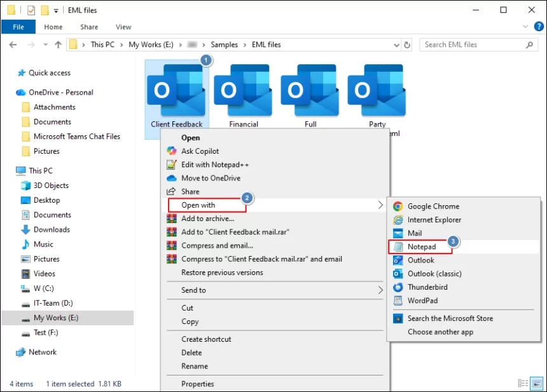This screenshot has width=547, height=392.
Task: Select the Client Feedback EML file icon
Action: 176,90
